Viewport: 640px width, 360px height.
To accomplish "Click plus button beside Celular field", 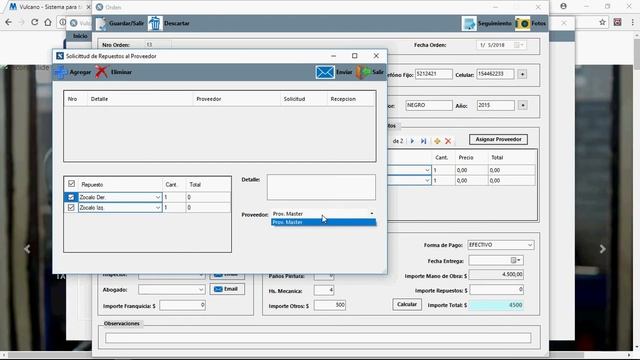I will click(522, 74).
